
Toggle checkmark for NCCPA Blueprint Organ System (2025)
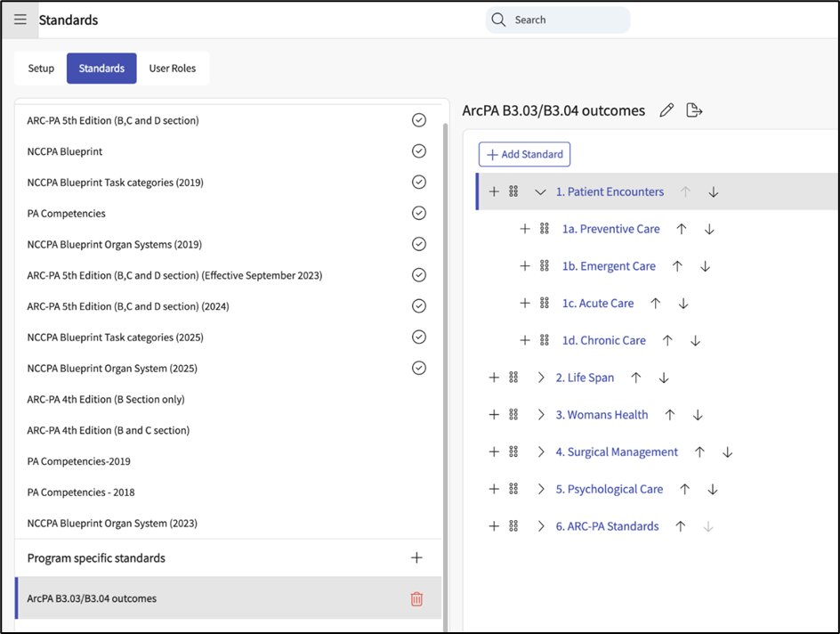click(x=419, y=368)
